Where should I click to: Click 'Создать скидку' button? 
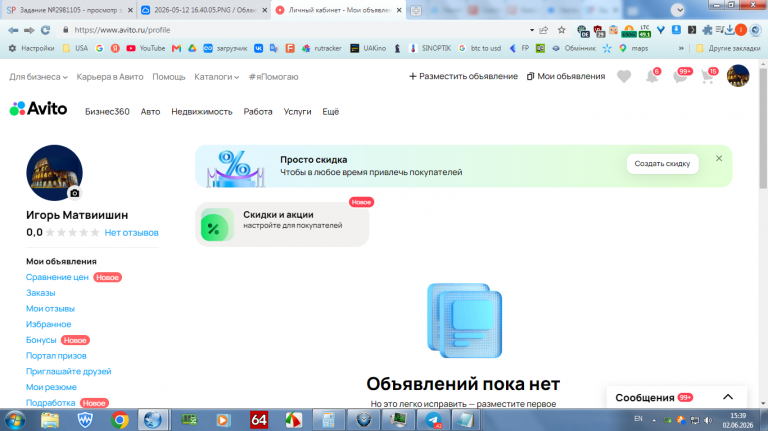[x=662, y=164]
